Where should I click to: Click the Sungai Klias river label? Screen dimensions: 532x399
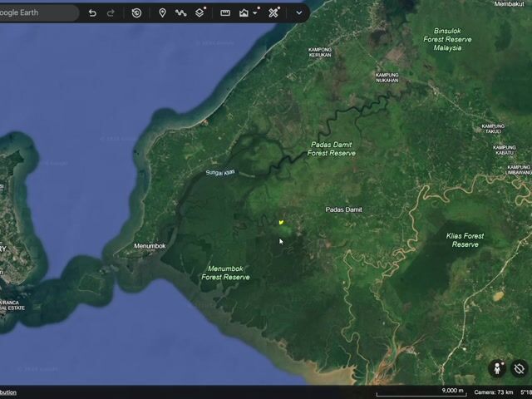[x=220, y=172]
